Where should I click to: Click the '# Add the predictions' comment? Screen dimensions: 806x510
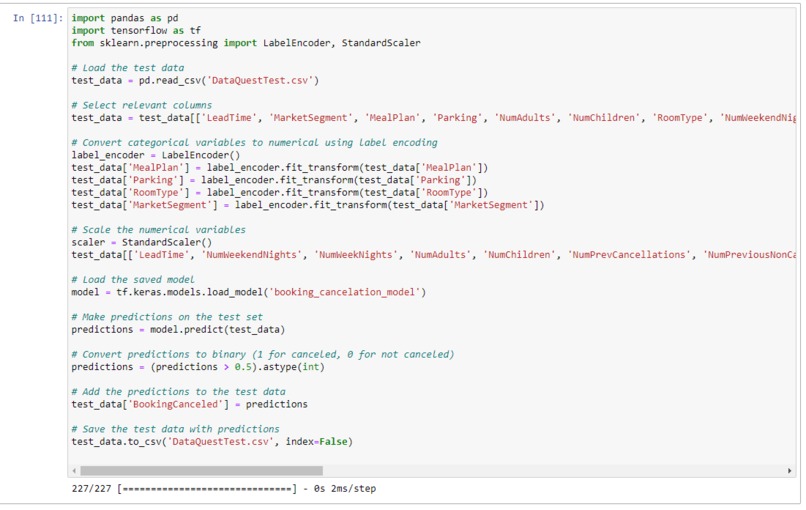pos(178,392)
